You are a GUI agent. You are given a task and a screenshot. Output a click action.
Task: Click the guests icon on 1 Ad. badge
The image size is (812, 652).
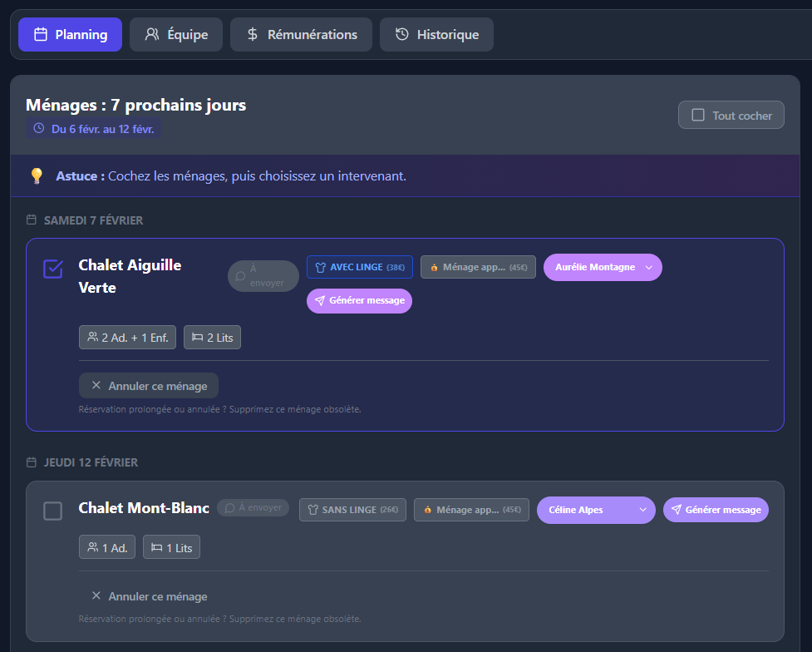click(x=92, y=548)
